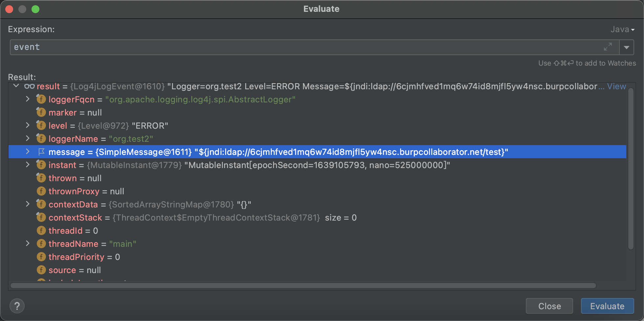Screen dimensions: 644x321
Task: Click the field icon beside contextData
Action: point(41,204)
